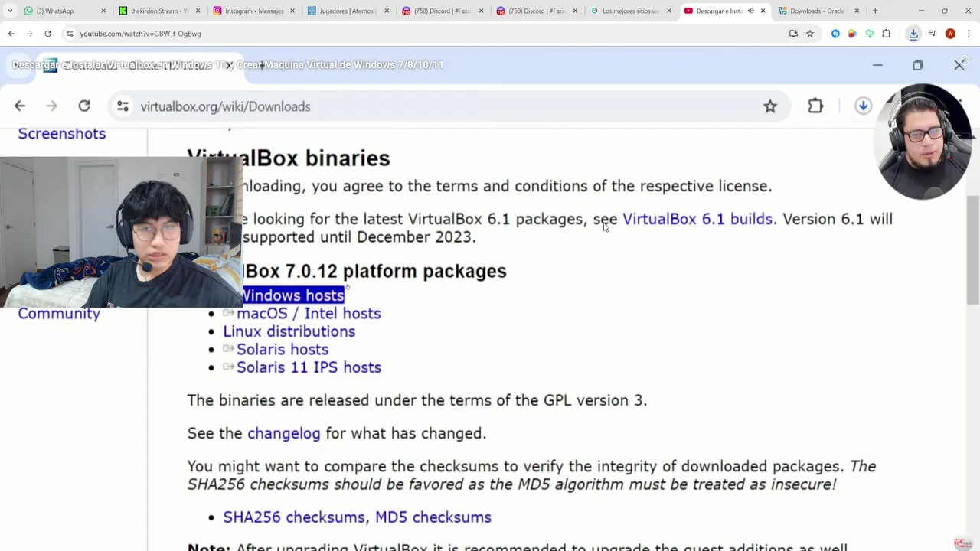Click the webcam overlay of the person with headset
Image resolution: width=980 pixels, height=551 pixels.
coord(121,232)
